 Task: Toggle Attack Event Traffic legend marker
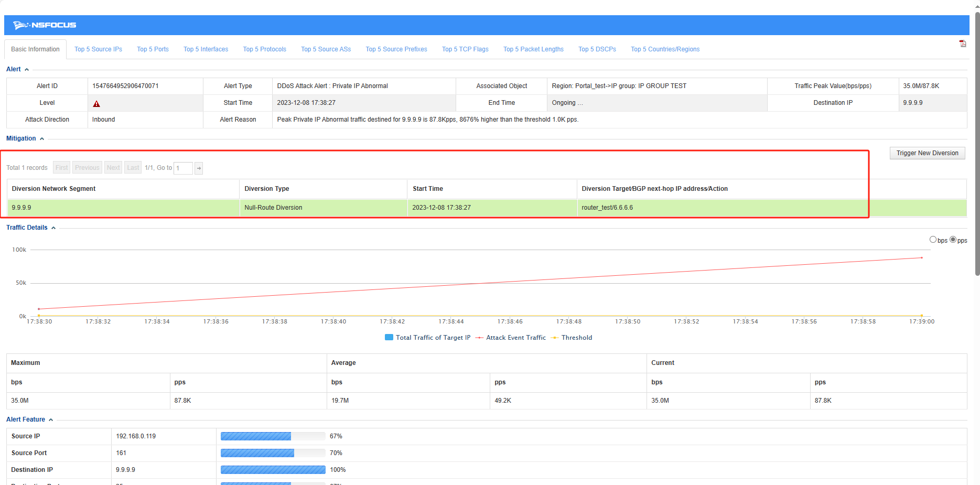point(479,338)
